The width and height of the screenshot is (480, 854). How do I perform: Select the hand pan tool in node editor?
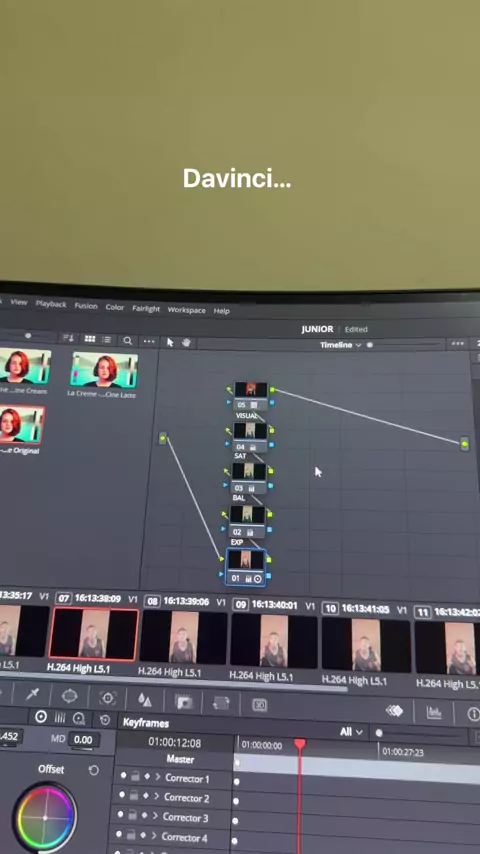tap(186, 343)
